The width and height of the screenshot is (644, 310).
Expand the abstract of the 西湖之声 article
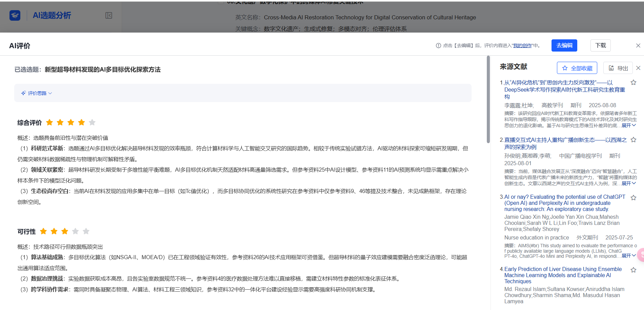tap(628, 183)
